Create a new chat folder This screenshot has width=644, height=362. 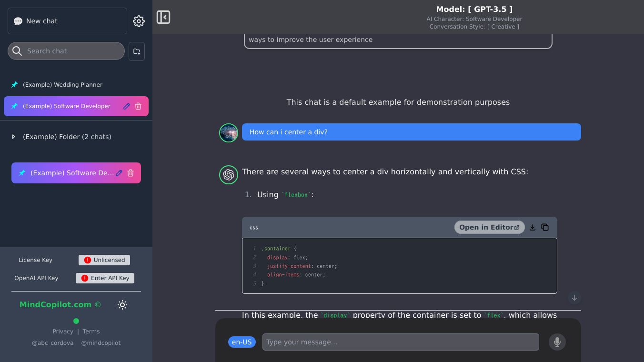click(137, 51)
